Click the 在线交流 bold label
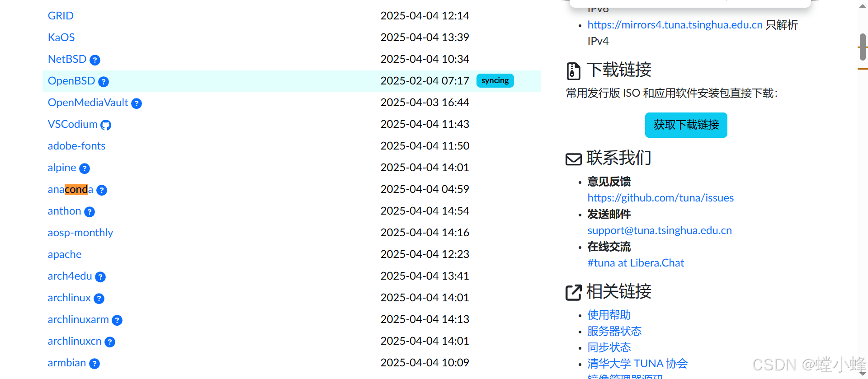Image resolution: width=868 pixels, height=379 pixels. coord(609,247)
